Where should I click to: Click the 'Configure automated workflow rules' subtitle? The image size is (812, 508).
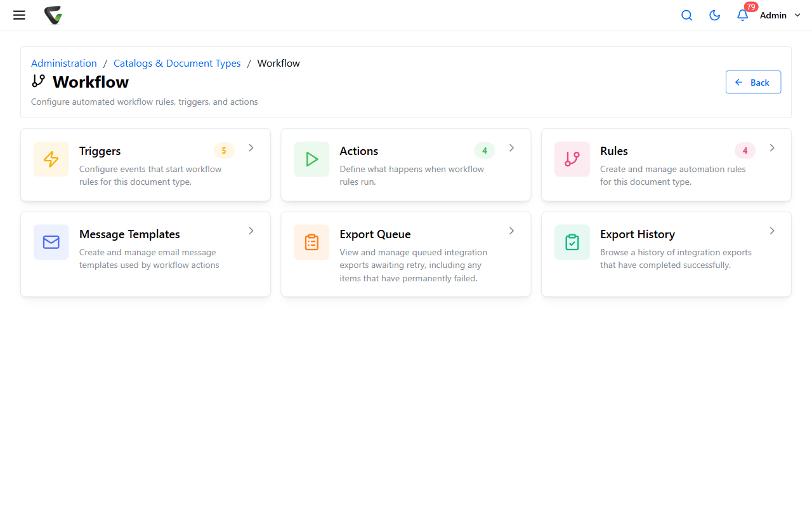click(145, 102)
